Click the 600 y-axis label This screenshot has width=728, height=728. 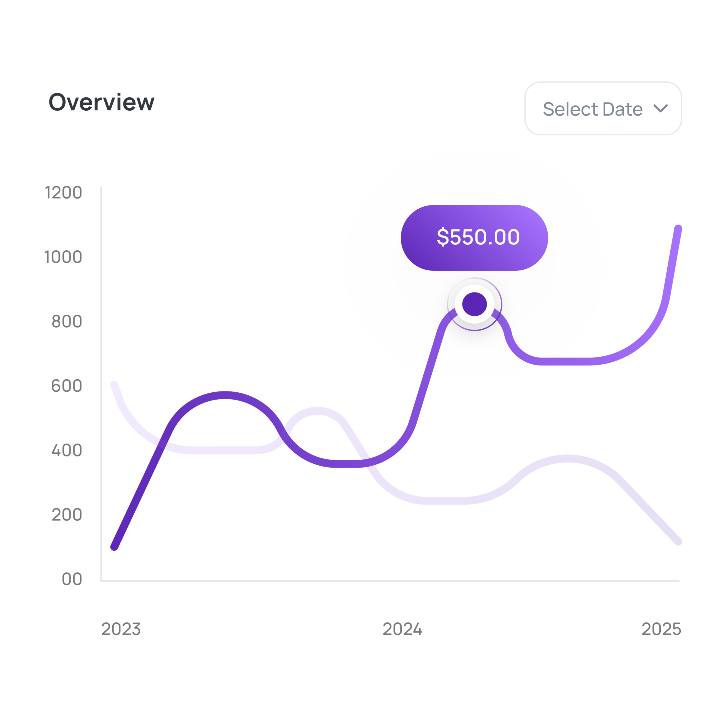coord(66,386)
